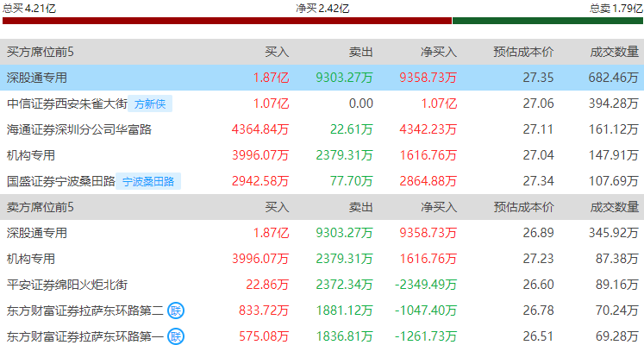The image size is (644, 345).
Task: Select 机构专用 in seller seats list
Action: [31, 259]
